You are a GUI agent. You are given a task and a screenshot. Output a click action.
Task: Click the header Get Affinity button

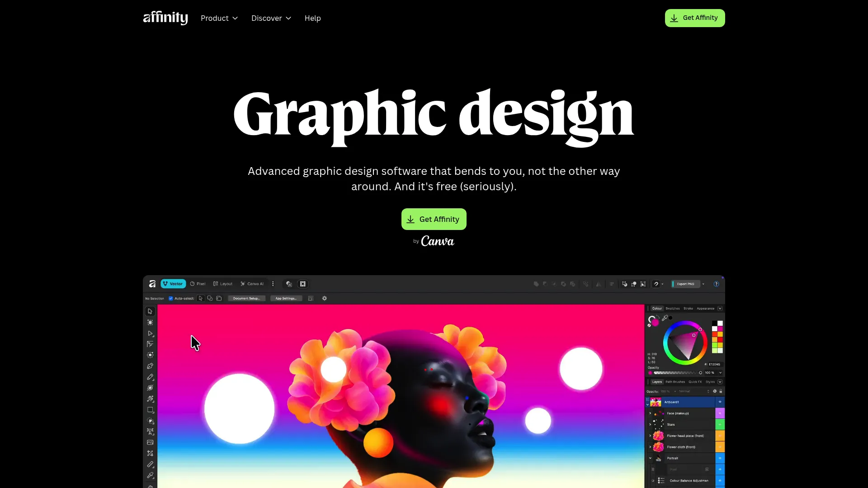(695, 18)
